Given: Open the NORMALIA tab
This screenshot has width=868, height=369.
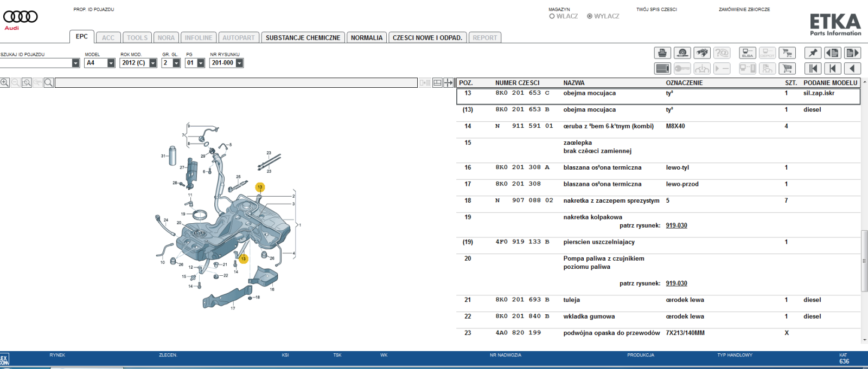Looking at the screenshot, I should (x=367, y=37).
